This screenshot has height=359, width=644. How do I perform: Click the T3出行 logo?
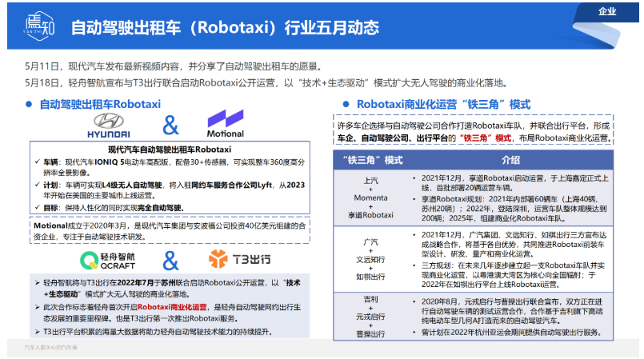click(239, 259)
